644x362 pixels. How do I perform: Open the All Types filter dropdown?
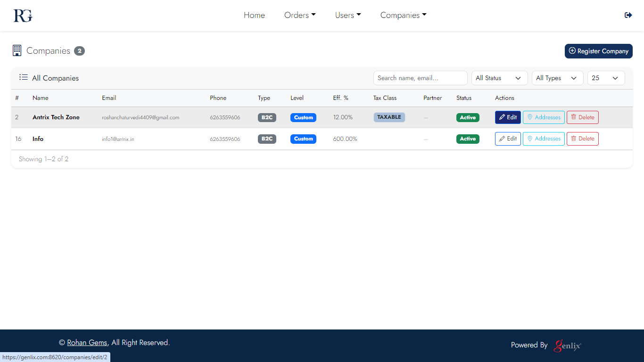point(557,78)
